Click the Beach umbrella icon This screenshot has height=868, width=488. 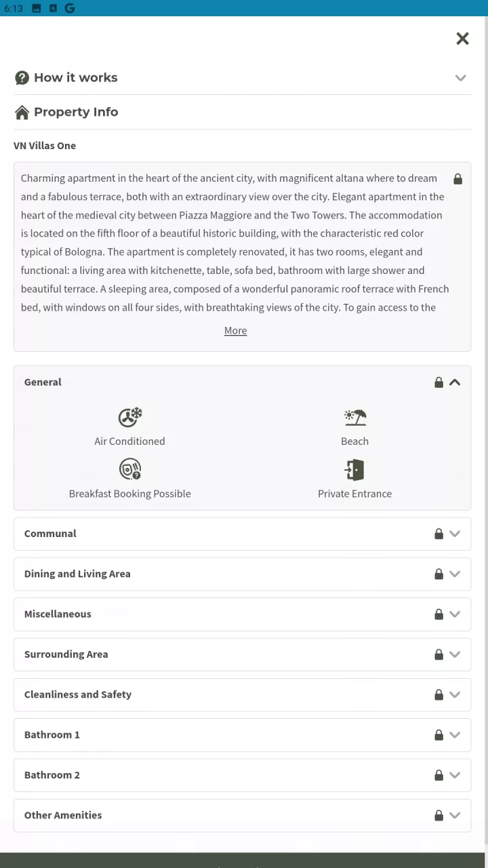[355, 418]
